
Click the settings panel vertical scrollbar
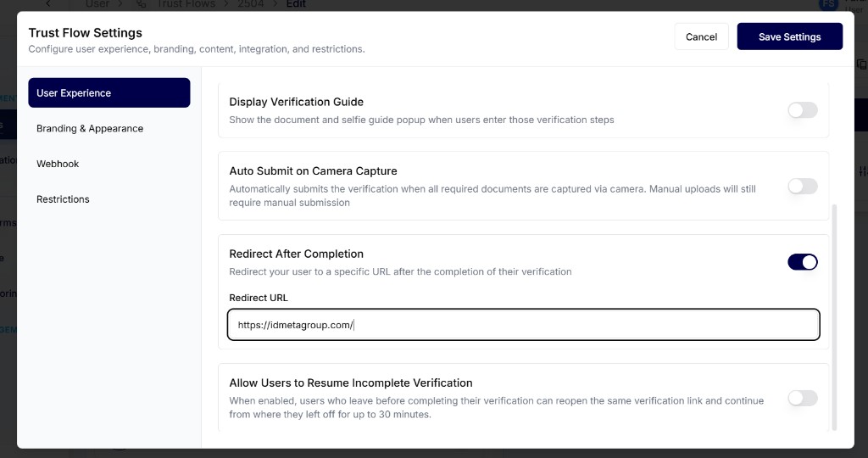[834, 316]
